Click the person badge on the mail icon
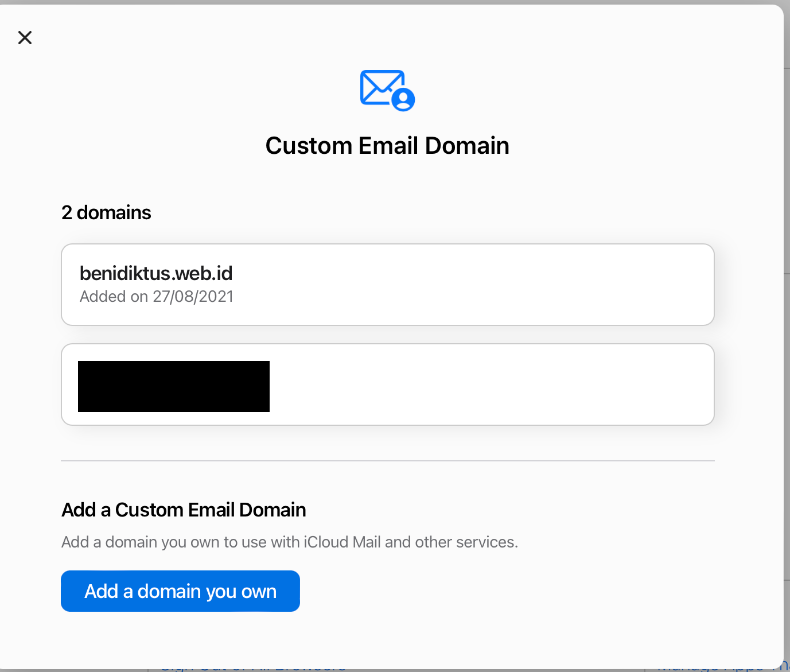The image size is (790, 672). pos(403,99)
